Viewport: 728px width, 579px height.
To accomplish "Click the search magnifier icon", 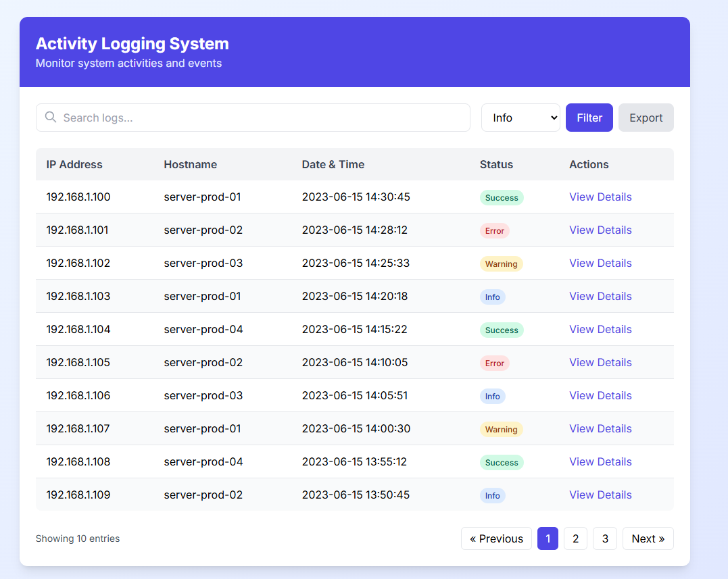I will coord(51,117).
